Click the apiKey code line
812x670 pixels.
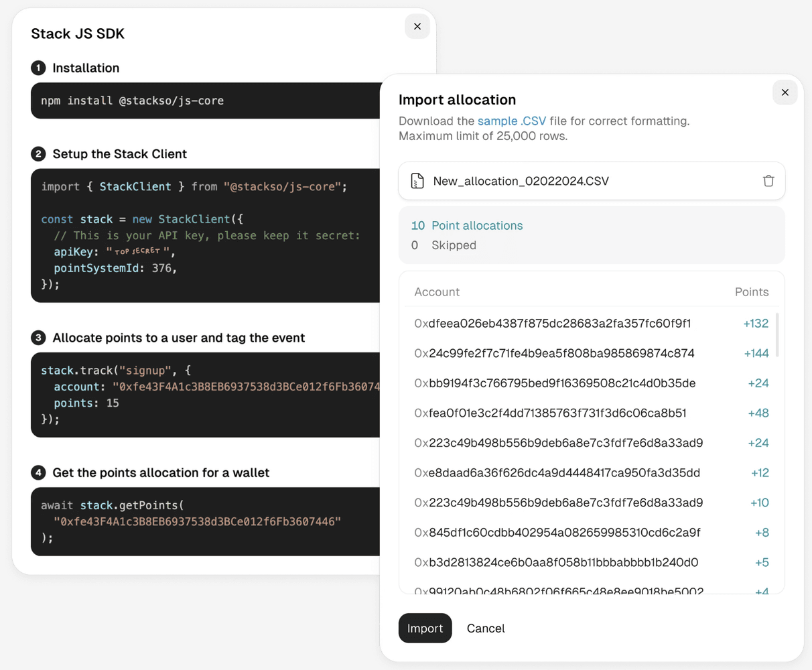115,252
